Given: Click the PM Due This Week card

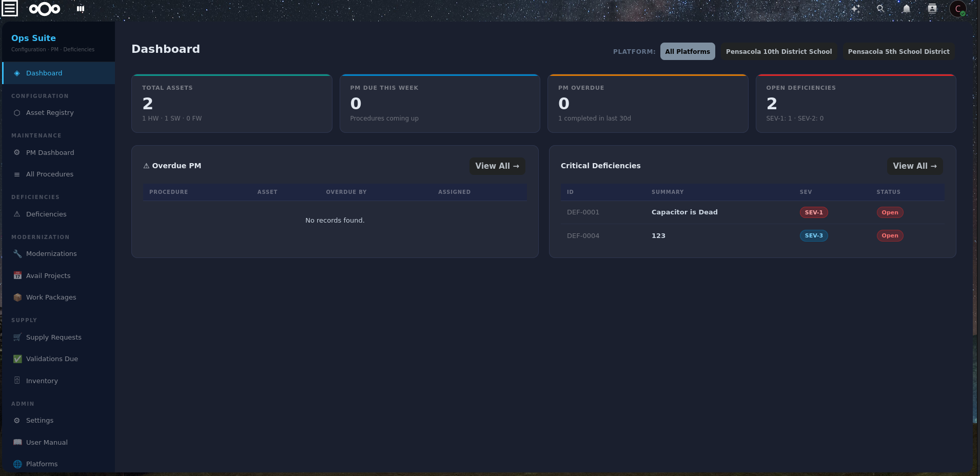Looking at the screenshot, I should click(x=440, y=104).
